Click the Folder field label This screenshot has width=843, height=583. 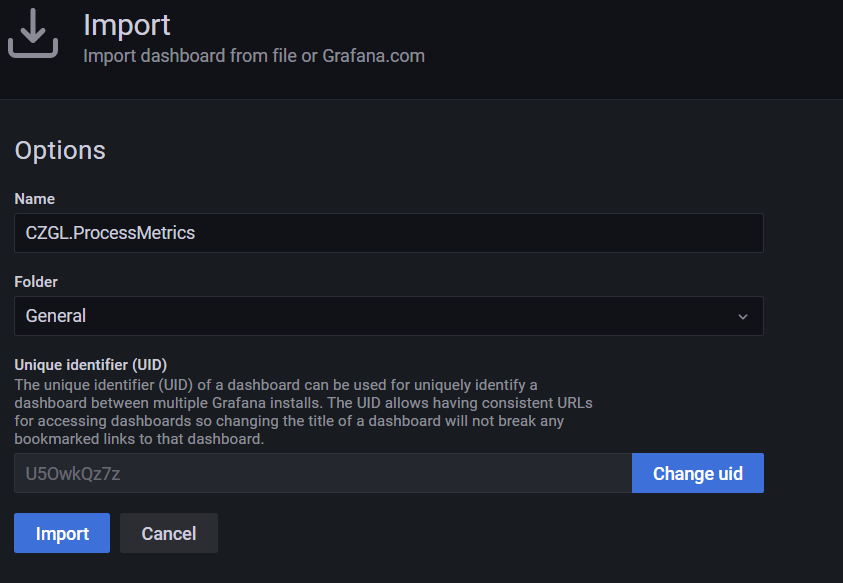tap(36, 282)
